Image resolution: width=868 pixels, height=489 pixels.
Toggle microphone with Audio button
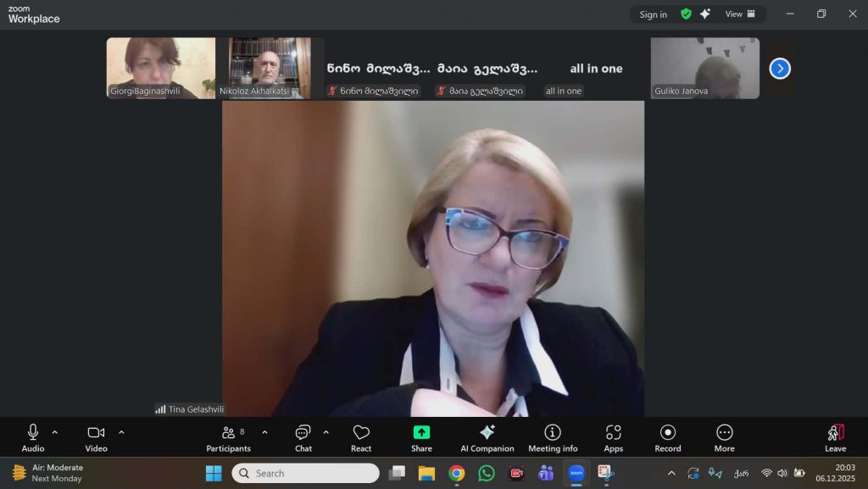pyautogui.click(x=33, y=437)
